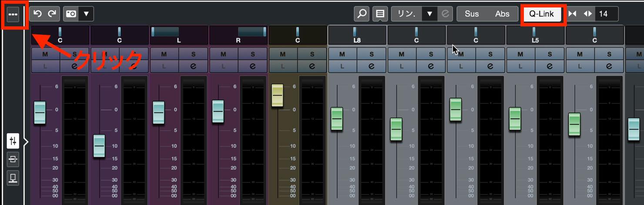The height and width of the screenshot is (205, 644).
Task: Click the yellow channel's pan control
Action: click(x=298, y=35)
